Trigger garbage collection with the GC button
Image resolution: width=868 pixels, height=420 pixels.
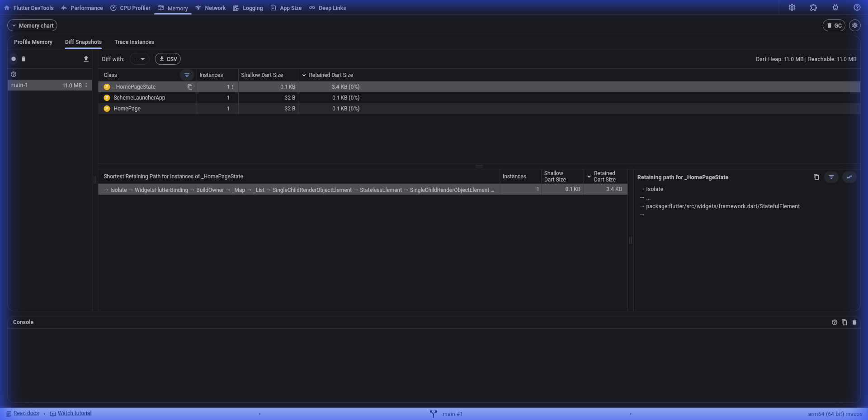point(834,26)
